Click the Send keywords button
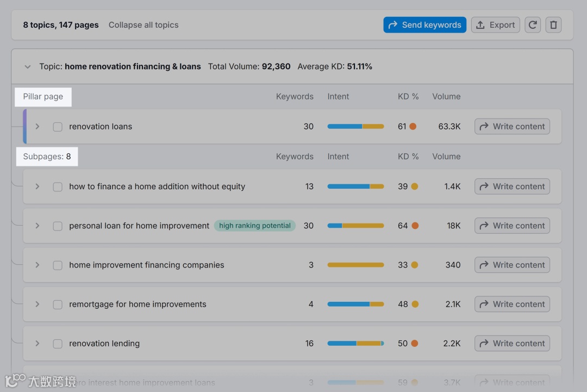Screen dimensions: 587x392 (x=424, y=25)
